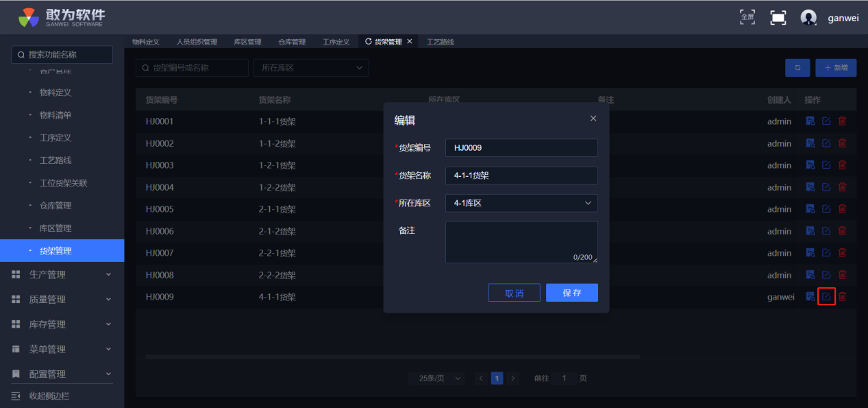Image resolution: width=868 pixels, height=408 pixels.
Task: Click the fullscreen 全屏 icon in header
Action: [x=747, y=17]
